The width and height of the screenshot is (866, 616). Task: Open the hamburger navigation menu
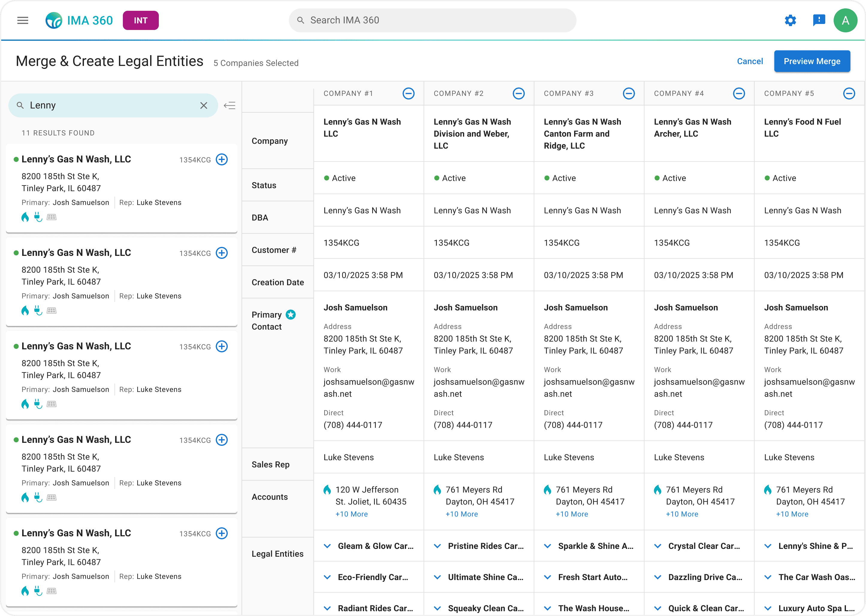23,20
